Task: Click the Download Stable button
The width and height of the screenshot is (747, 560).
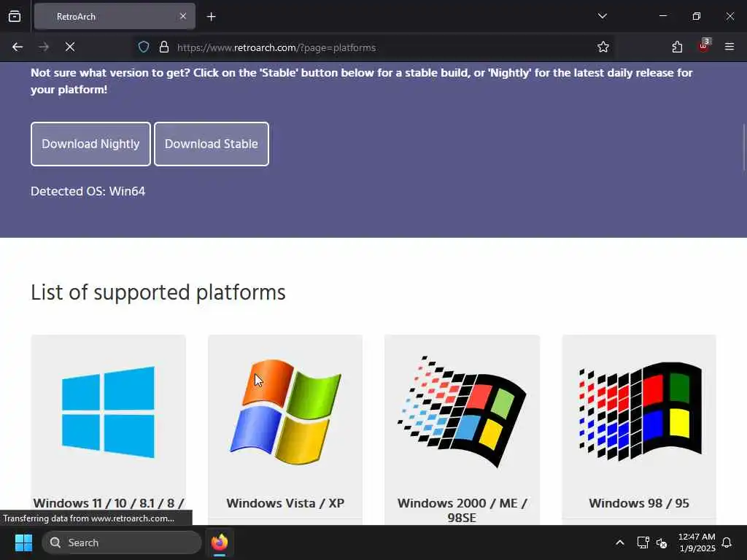Action: (x=211, y=144)
